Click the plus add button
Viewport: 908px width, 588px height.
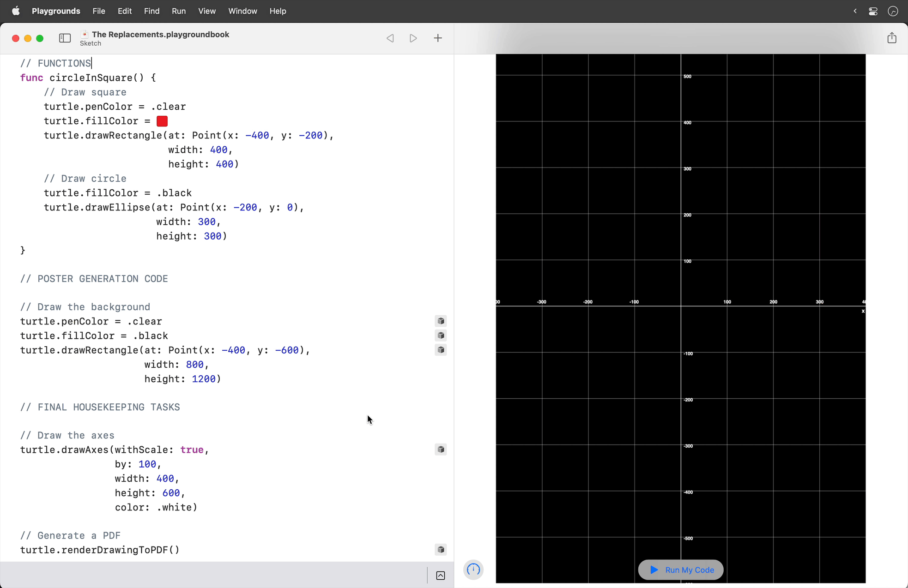pos(438,38)
